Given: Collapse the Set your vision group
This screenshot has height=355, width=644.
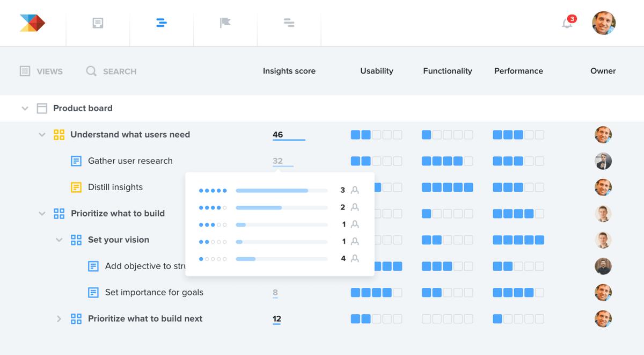Looking at the screenshot, I should pyautogui.click(x=59, y=240).
